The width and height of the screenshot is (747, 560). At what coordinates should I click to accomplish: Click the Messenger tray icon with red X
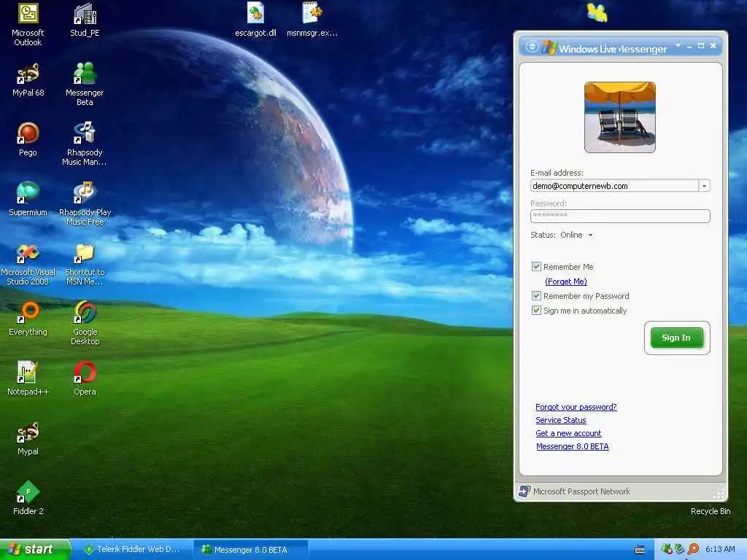(x=666, y=549)
